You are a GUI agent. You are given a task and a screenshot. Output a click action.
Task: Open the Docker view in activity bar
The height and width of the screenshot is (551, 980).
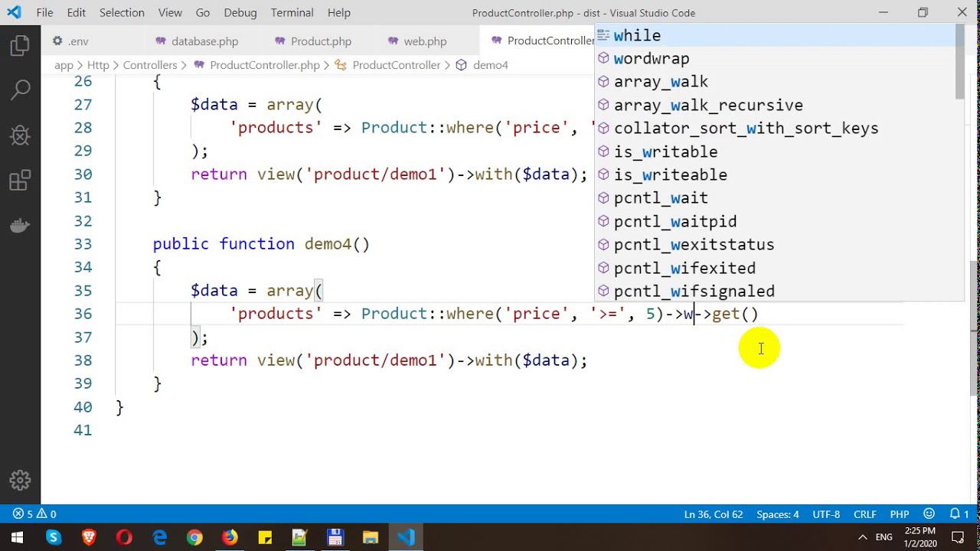[20, 226]
